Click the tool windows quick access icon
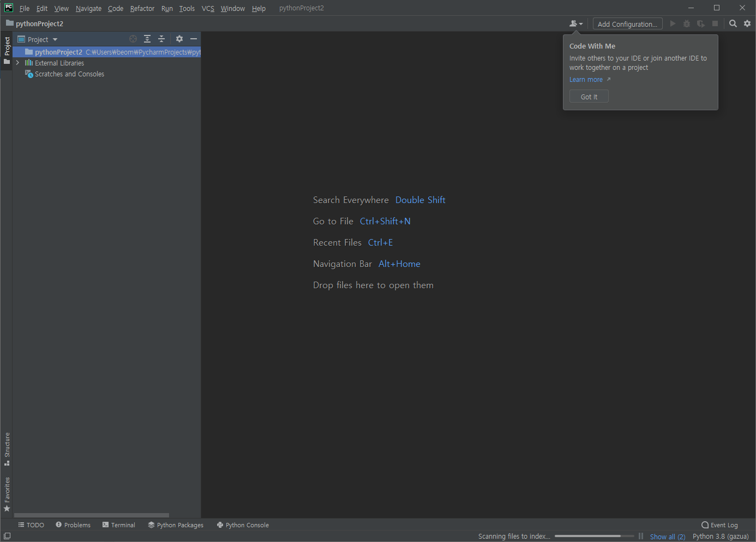Image resolution: width=756 pixels, height=542 pixels. pos(7,536)
